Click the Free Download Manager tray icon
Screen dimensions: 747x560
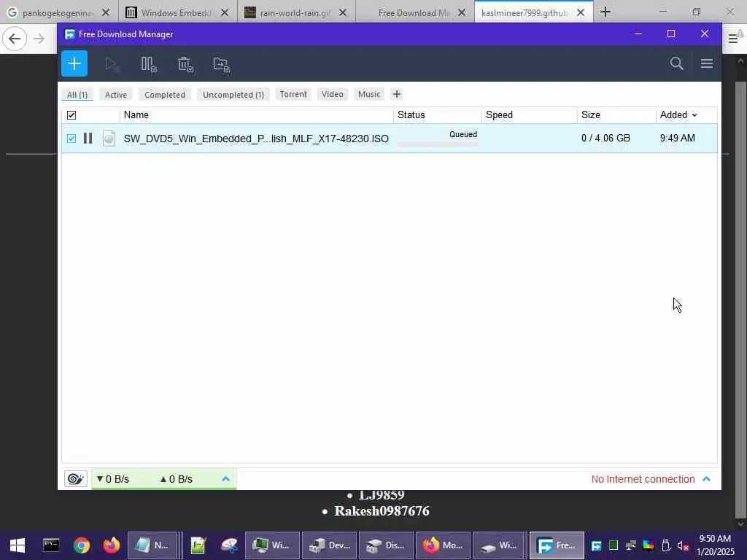[596, 545]
